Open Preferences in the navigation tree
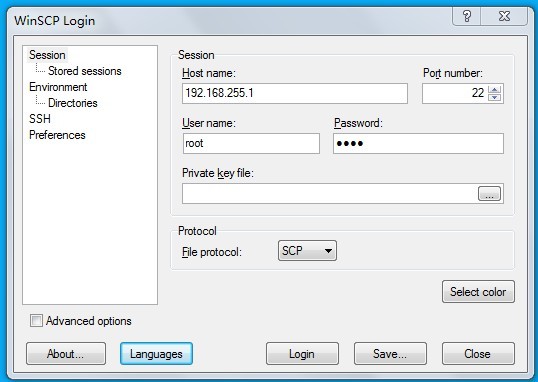538x382 pixels. click(x=57, y=135)
